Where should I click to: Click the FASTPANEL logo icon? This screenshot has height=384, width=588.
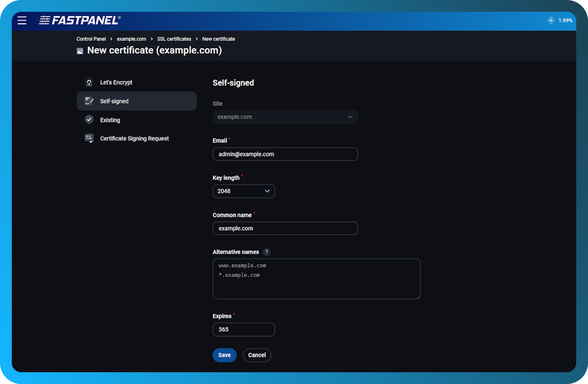tap(45, 20)
